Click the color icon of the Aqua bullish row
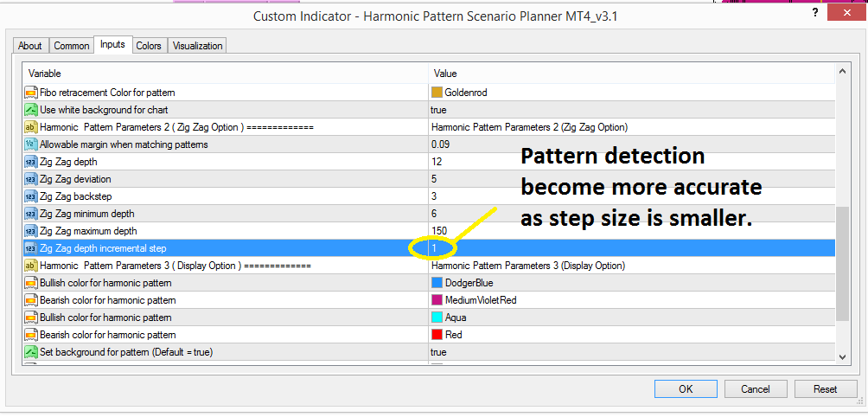The width and height of the screenshot is (868, 417). click(31, 318)
